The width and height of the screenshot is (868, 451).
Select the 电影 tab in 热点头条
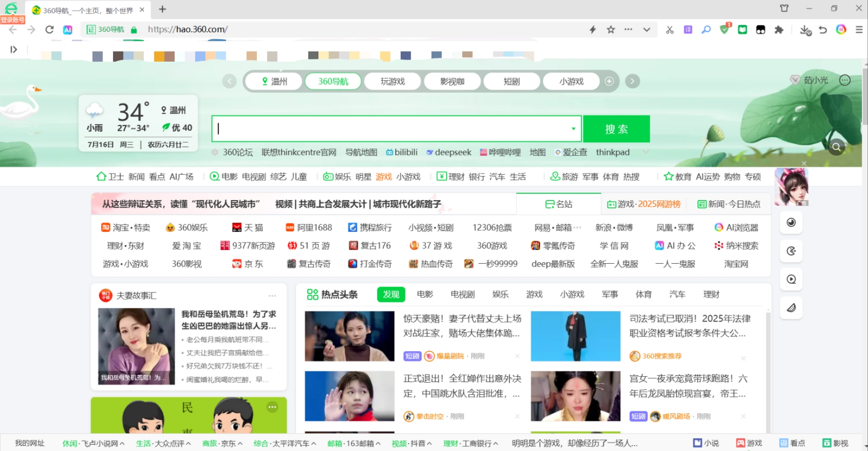click(x=425, y=294)
